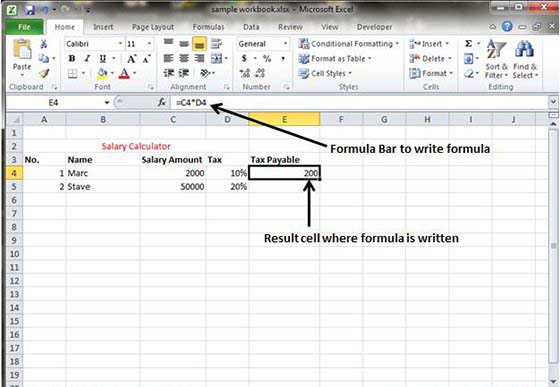Image resolution: width=560 pixels, height=387 pixels.
Task: Select row header 5
Action: (x=14, y=187)
